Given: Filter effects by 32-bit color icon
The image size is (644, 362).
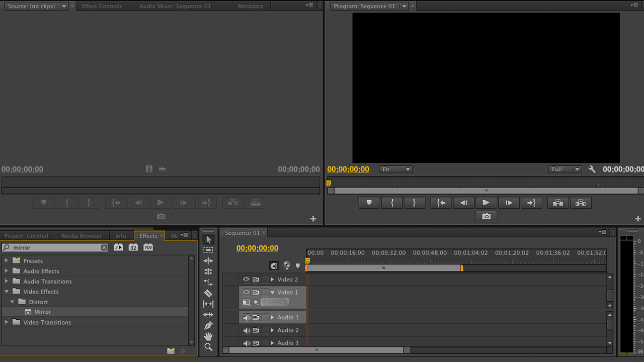Looking at the screenshot, I should click(133, 247).
